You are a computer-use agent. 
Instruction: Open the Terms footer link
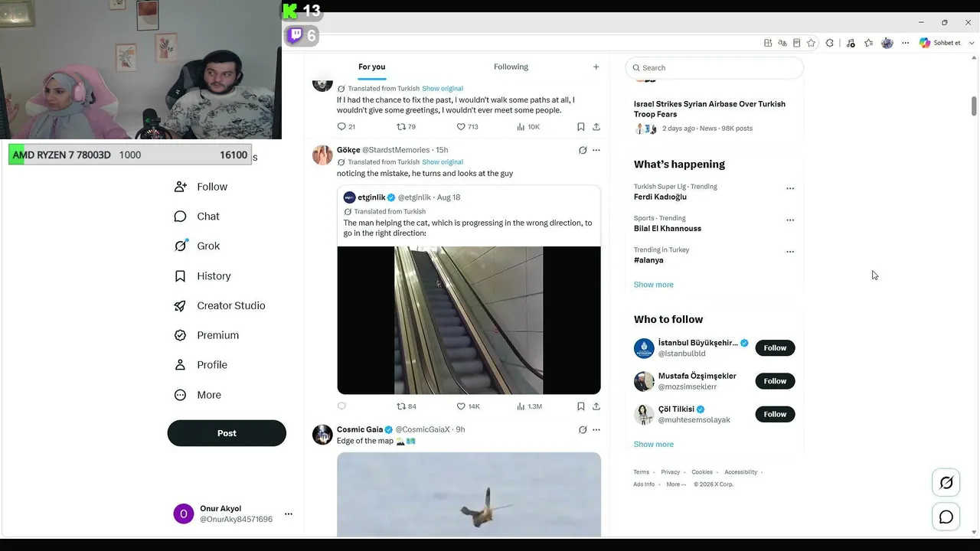tap(641, 472)
